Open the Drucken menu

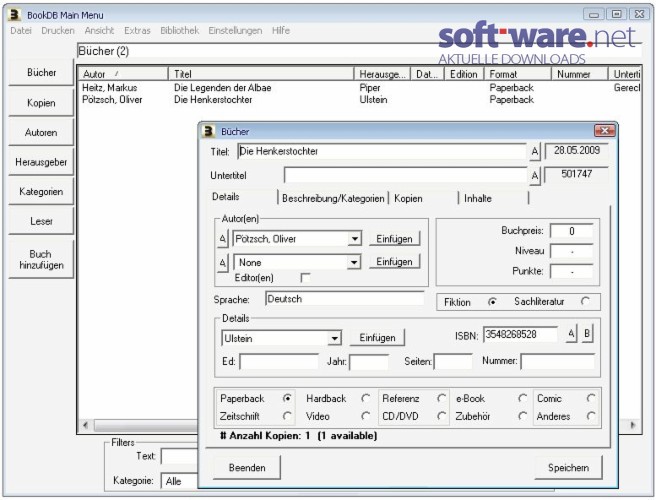click(x=58, y=31)
